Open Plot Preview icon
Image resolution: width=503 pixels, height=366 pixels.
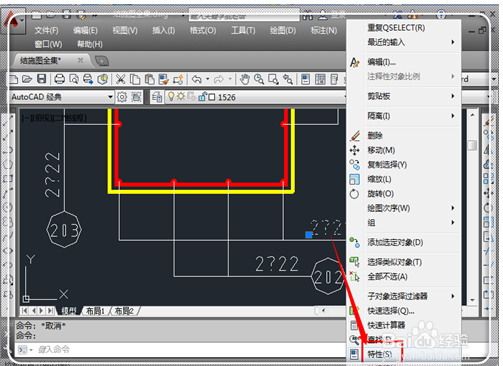[74, 79]
